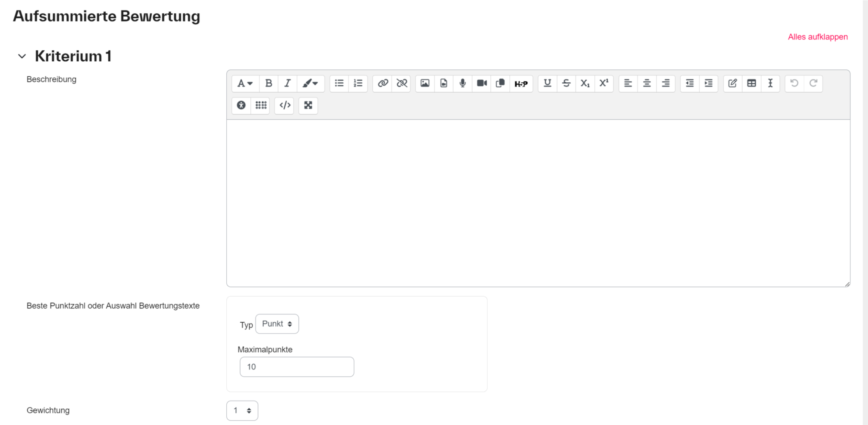This screenshot has height=425, width=868.
Task: Enable strikethrough text formatting
Action: point(566,83)
